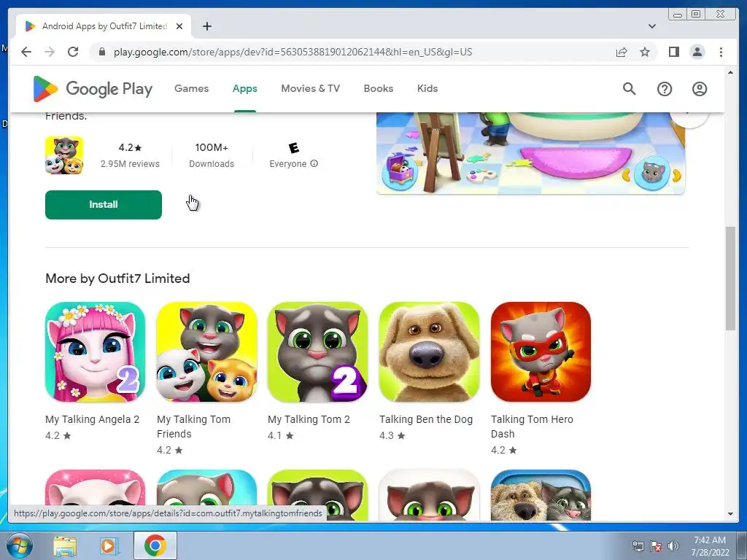Click the Action Center flag tray icon
This screenshot has width=747, height=560.
tap(656, 546)
